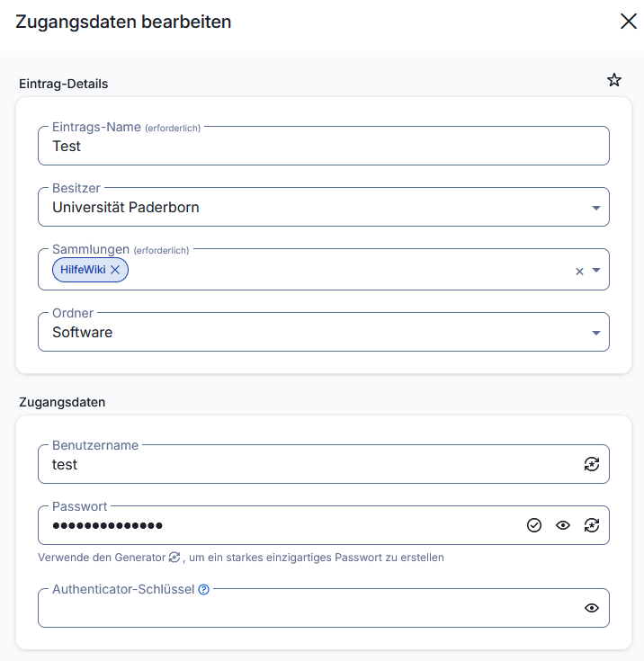The width and height of the screenshot is (644, 661).
Task: Generate a username with the generator icon
Action: 591,464
